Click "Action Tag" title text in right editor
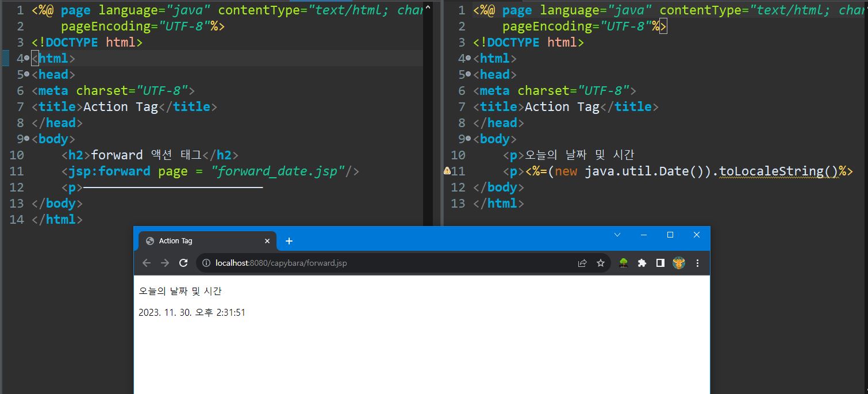The height and width of the screenshot is (394, 868). pyautogui.click(x=562, y=106)
